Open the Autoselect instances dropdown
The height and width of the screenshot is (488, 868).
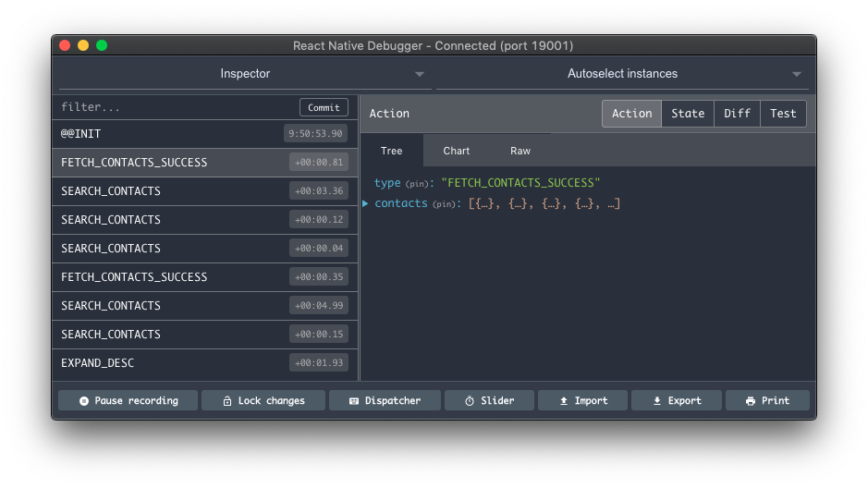pos(621,74)
